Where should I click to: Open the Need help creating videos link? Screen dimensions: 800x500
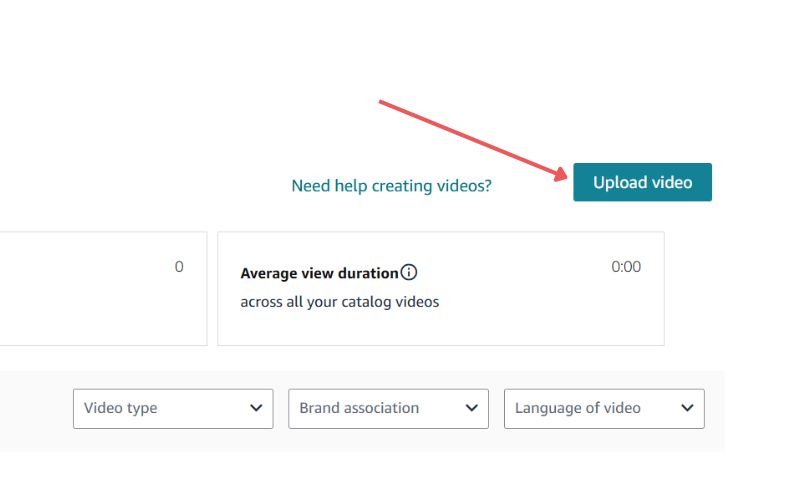pyautogui.click(x=391, y=186)
